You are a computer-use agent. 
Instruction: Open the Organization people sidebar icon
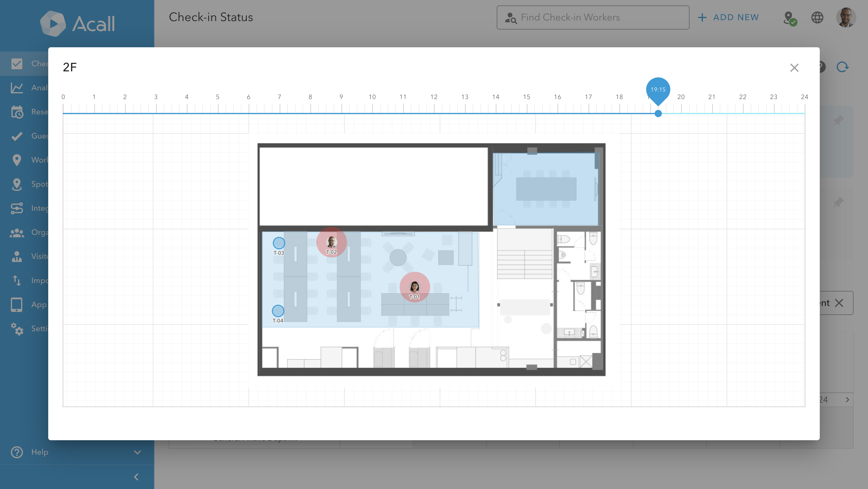click(17, 232)
